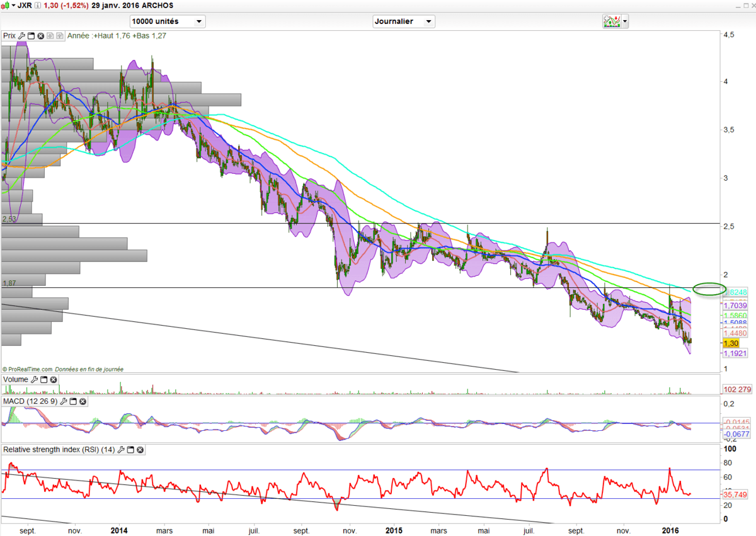Toggle Prix panel window icon
This screenshot has width=756, height=536.
(x=31, y=36)
